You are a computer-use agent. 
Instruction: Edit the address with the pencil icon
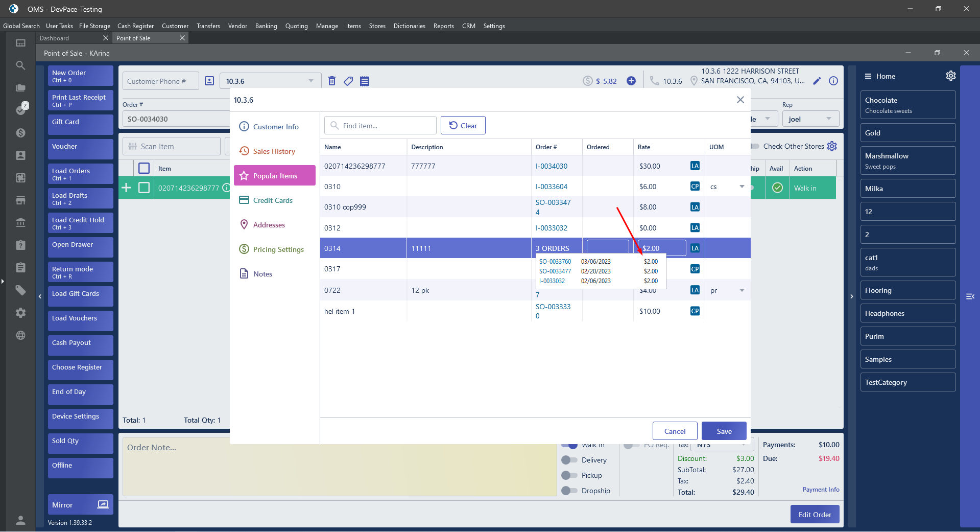point(817,81)
